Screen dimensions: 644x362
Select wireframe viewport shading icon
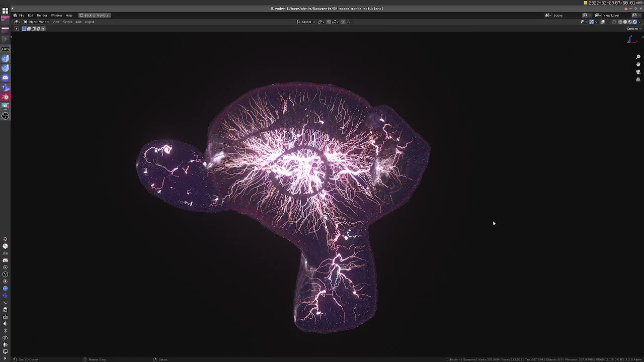click(x=620, y=22)
